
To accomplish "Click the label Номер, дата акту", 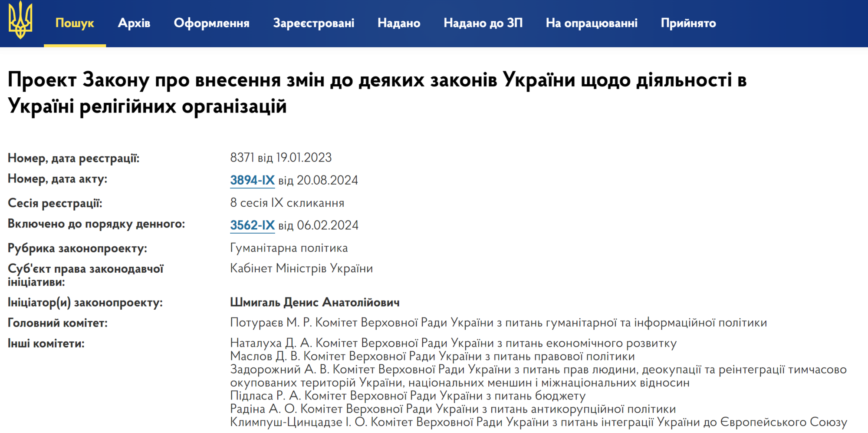I will pos(57,179).
